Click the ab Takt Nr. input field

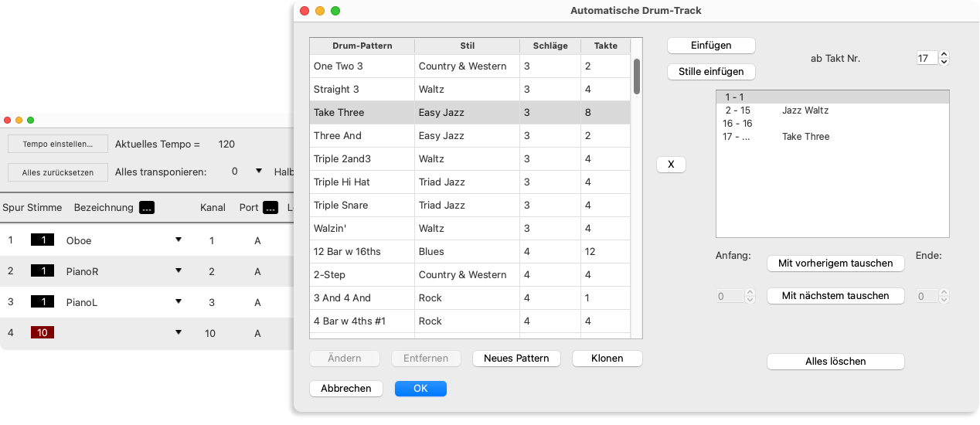point(927,58)
